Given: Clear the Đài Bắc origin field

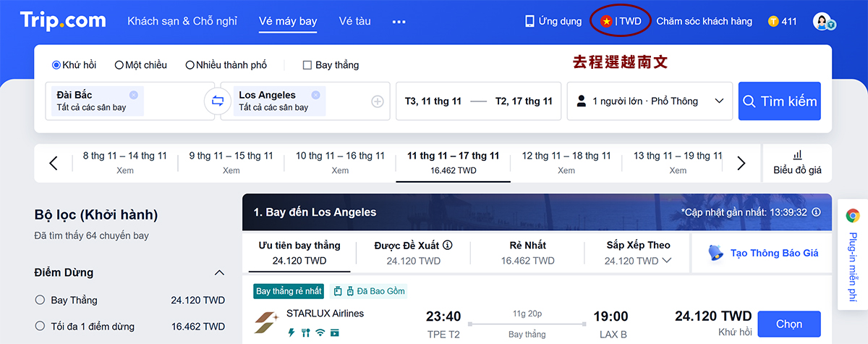Looking at the screenshot, I should 134,95.
